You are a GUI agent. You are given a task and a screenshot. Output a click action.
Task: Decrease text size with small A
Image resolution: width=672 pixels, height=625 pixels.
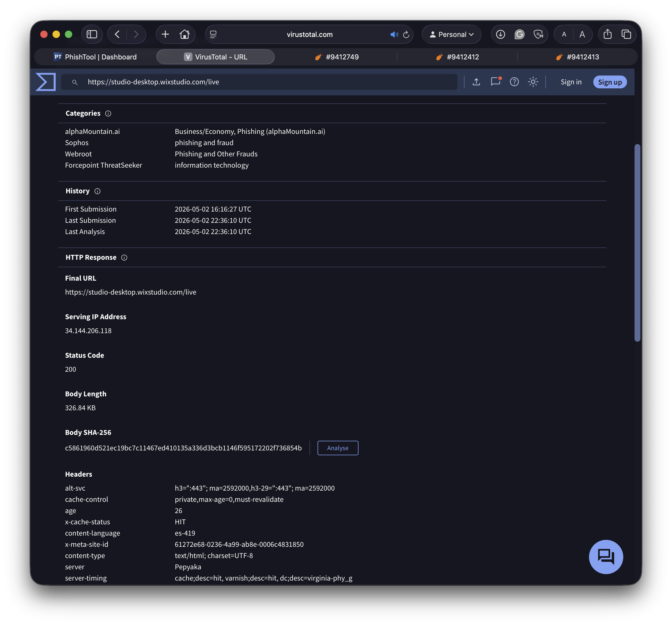(564, 34)
